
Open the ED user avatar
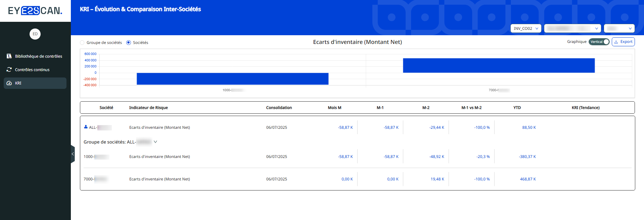pos(35,34)
